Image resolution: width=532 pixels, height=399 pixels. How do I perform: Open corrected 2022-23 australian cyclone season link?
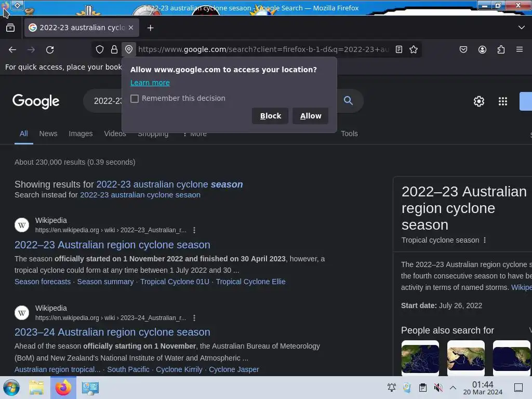click(170, 184)
